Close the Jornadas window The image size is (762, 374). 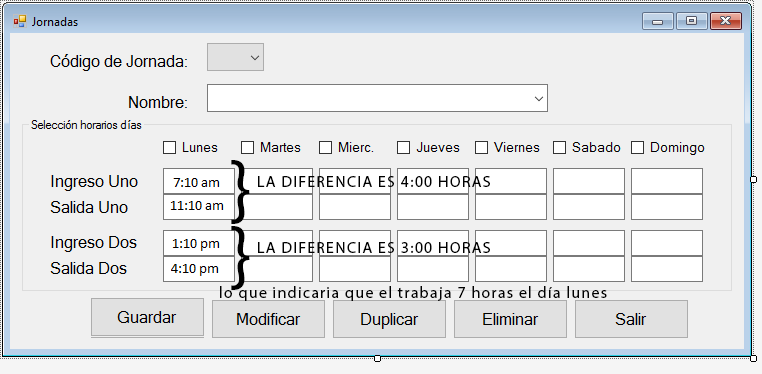coord(726,21)
